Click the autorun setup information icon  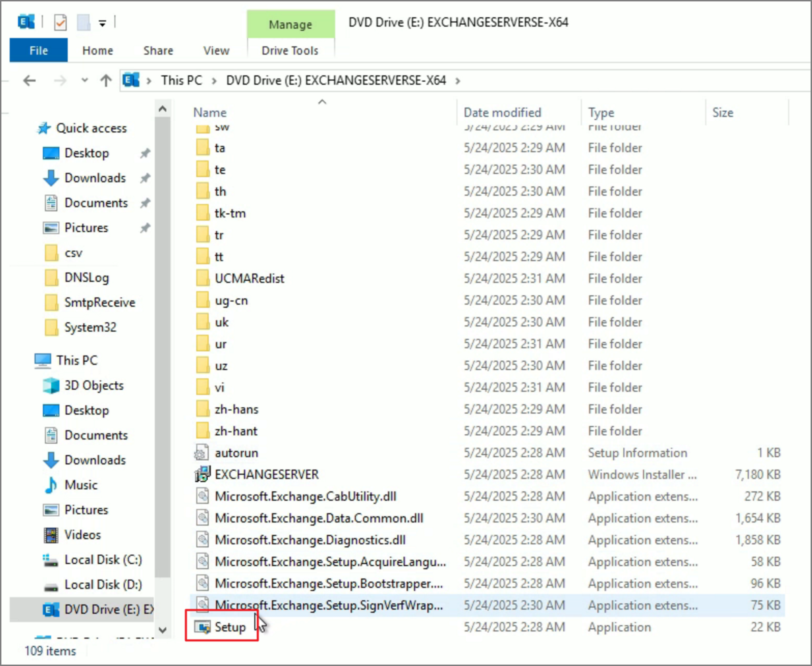pos(202,453)
